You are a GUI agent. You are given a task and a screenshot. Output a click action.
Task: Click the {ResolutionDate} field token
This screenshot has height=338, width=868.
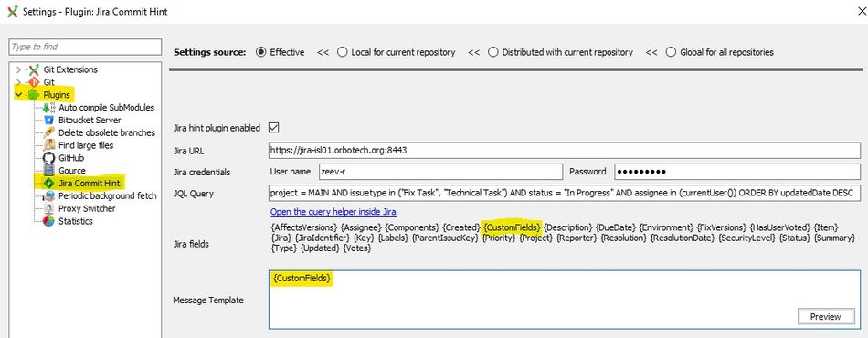tap(682, 238)
